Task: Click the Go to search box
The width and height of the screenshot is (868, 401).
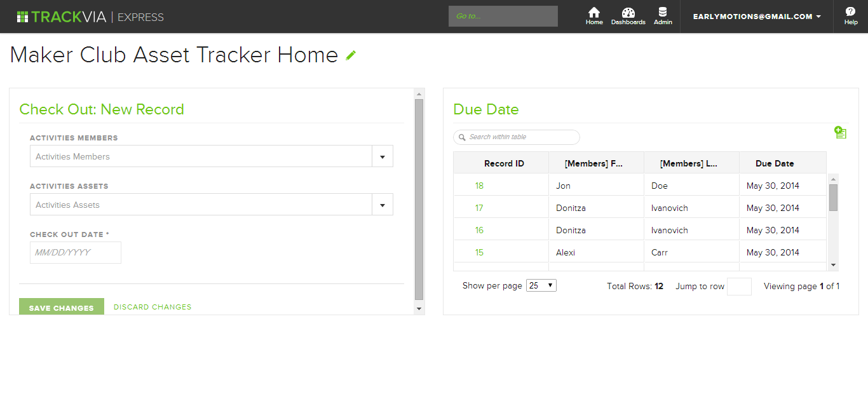Action: coord(503,17)
